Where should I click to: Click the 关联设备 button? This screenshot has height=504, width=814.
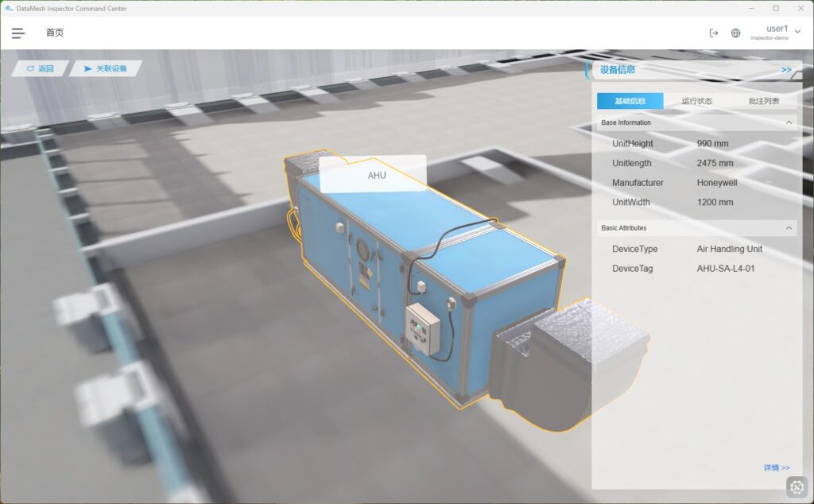(105, 69)
